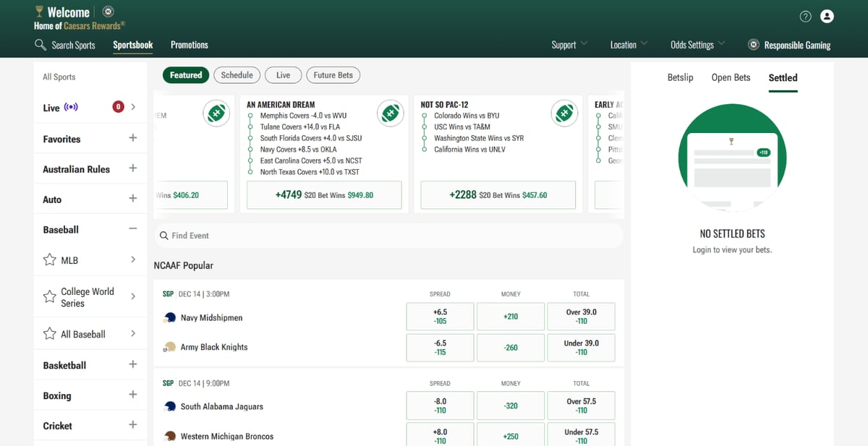
Task: Click the Navy Midshipmen team name
Action: coord(211,317)
